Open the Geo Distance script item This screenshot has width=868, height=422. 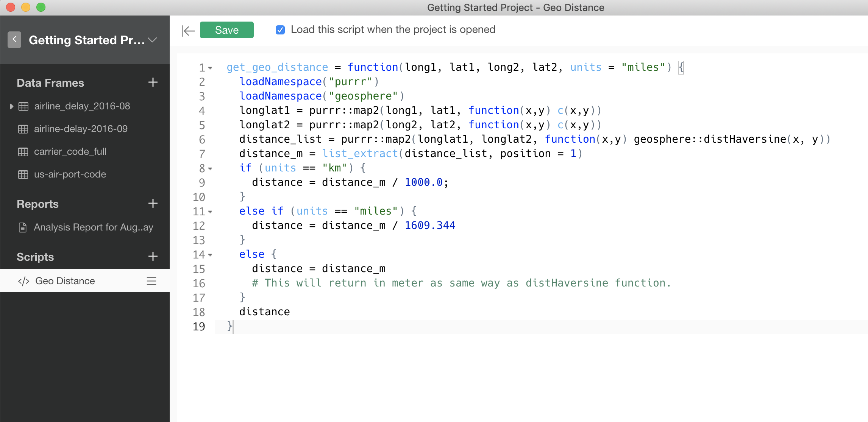pos(65,281)
